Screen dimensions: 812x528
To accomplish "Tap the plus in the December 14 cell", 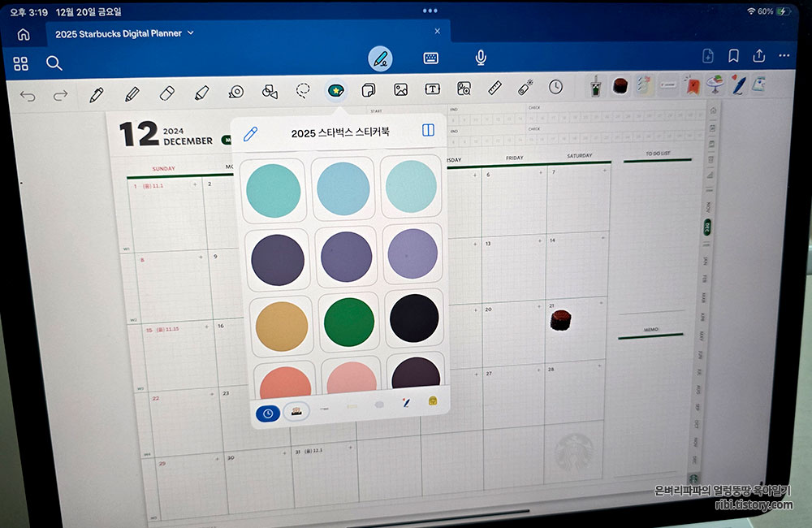I will [603, 238].
